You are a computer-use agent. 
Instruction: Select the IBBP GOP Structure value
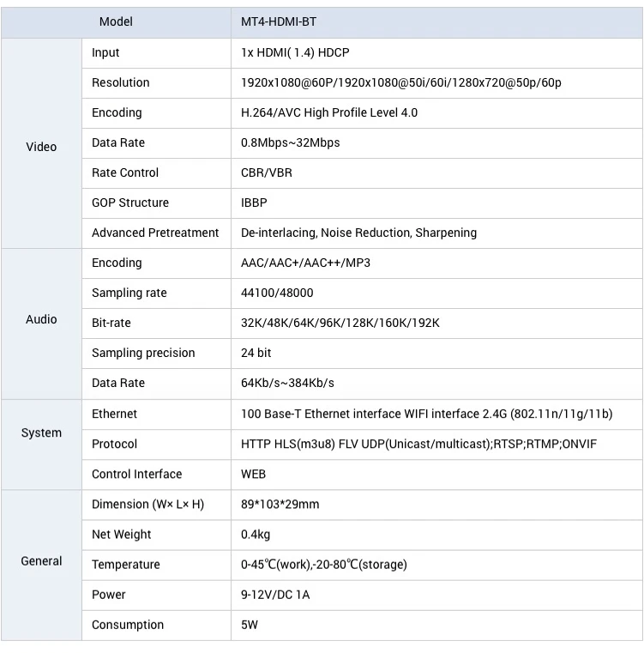pos(254,203)
